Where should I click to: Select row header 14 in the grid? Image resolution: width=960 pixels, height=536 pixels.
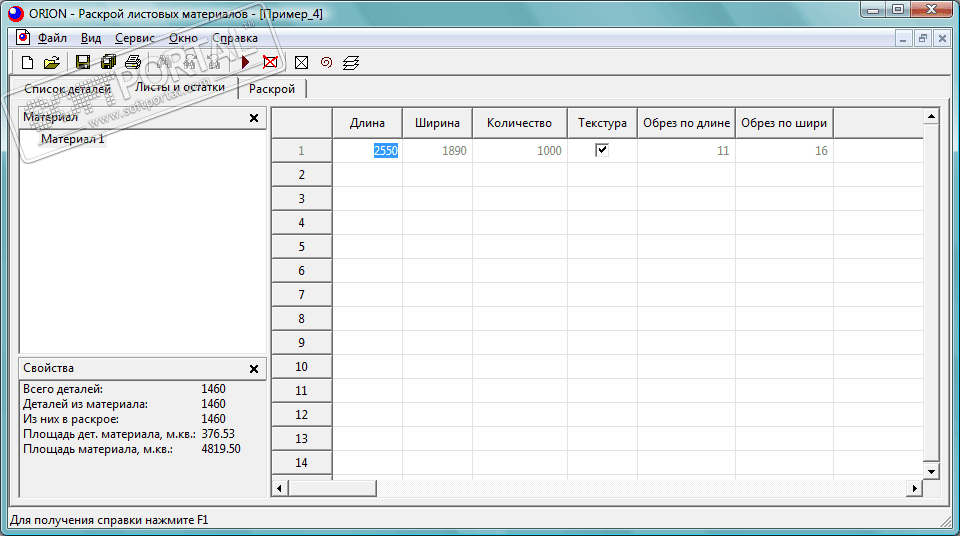click(302, 462)
